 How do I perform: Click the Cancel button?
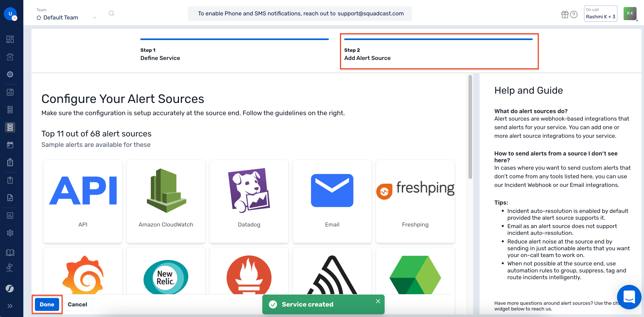coord(77,304)
